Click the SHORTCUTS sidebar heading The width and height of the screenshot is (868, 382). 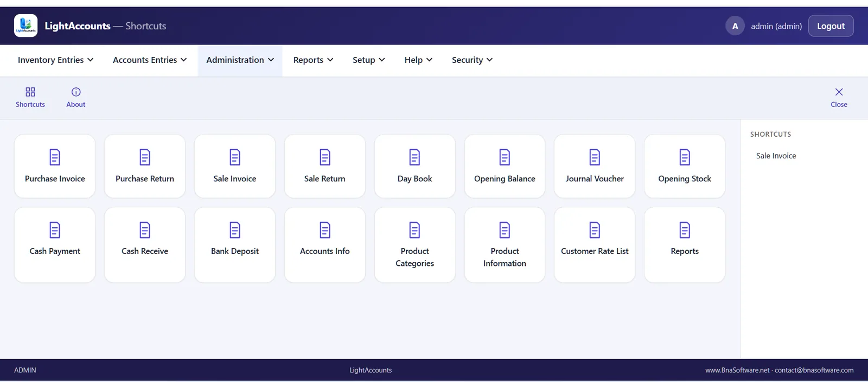pyautogui.click(x=770, y=134)
